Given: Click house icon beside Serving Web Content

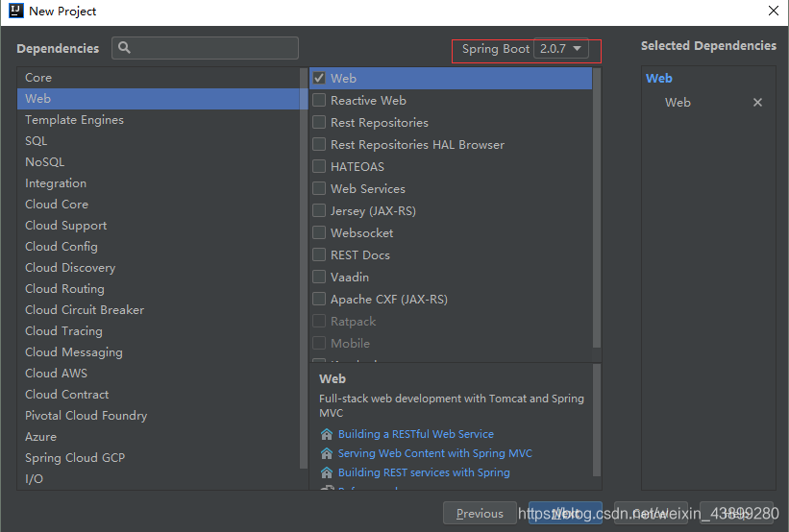Looking at the screenshot, I should [x=327, y=453].
